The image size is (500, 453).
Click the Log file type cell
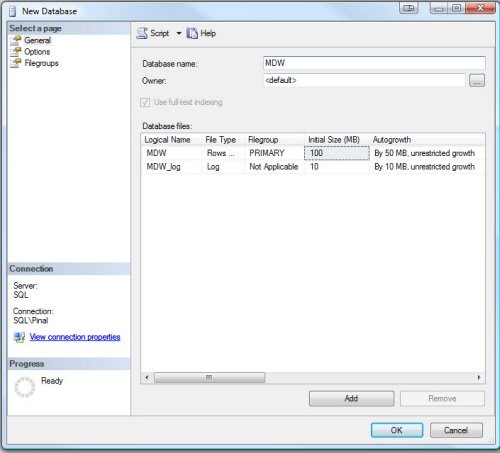coord(223,167)
